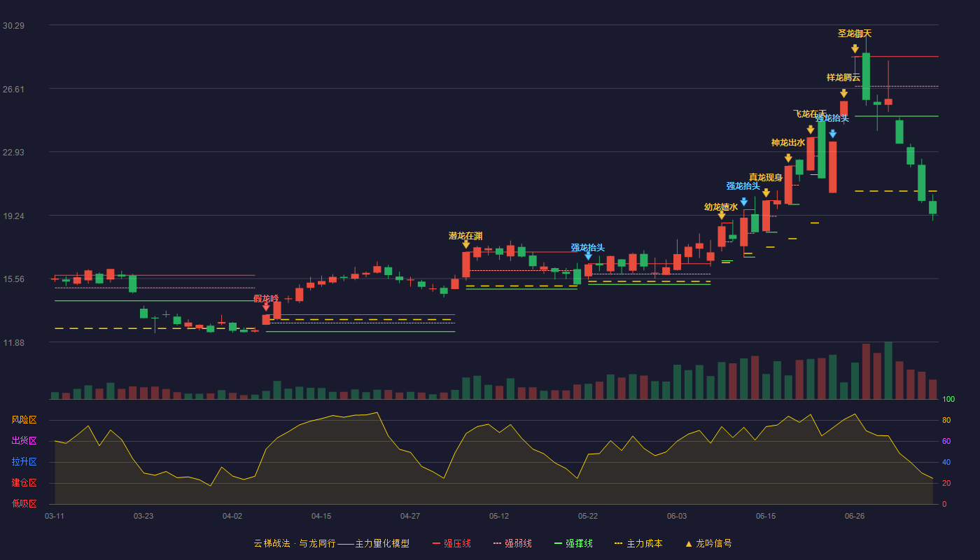Viewport: 980px width, 560px height.
Task: Click the 03-23 date label
Action: click(143, 516)
